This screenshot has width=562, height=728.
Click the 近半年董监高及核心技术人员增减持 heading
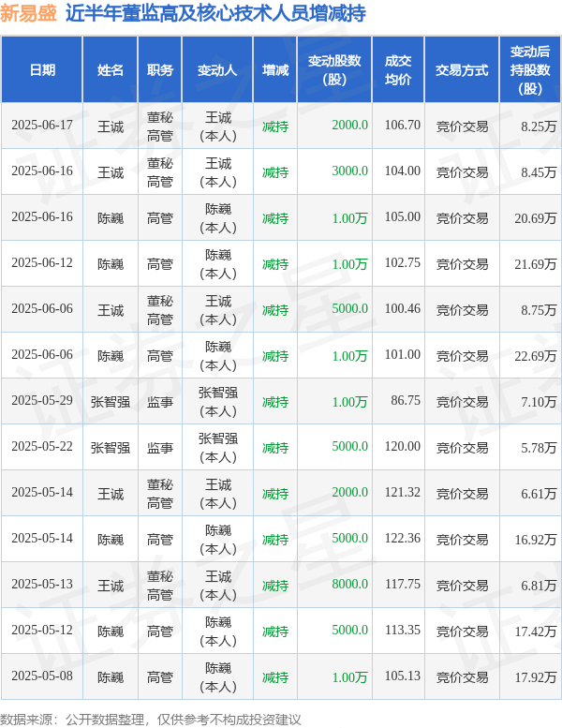click(215, 13)
